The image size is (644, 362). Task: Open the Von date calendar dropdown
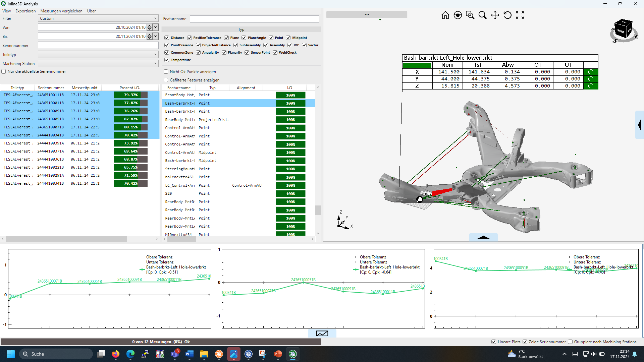[156, 27]
